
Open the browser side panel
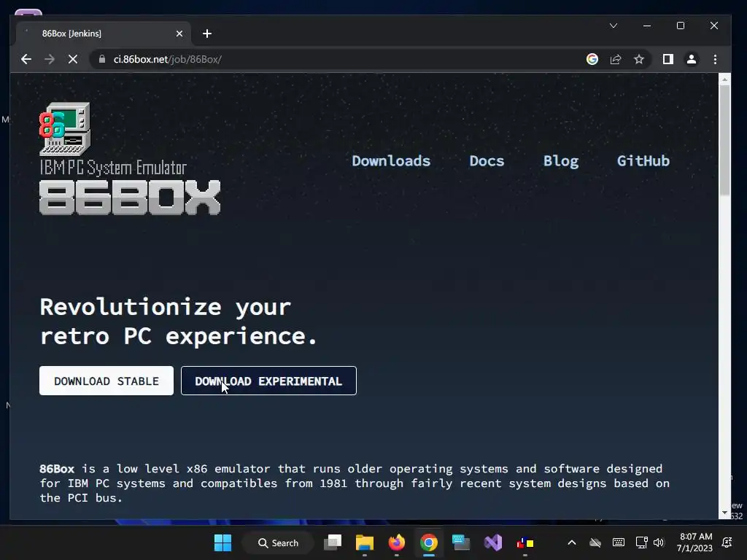[x=668, y=59]
